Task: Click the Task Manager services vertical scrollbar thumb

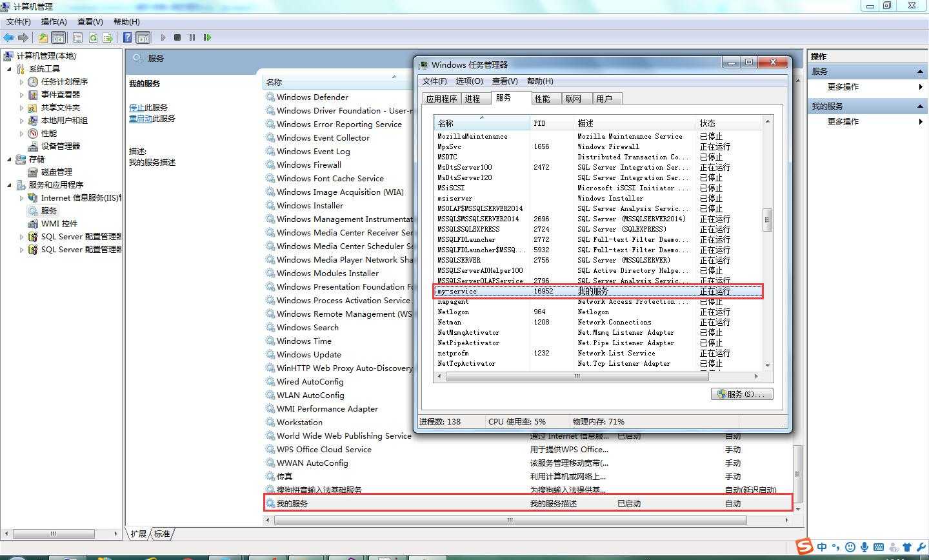Action: tap(767, 219)
